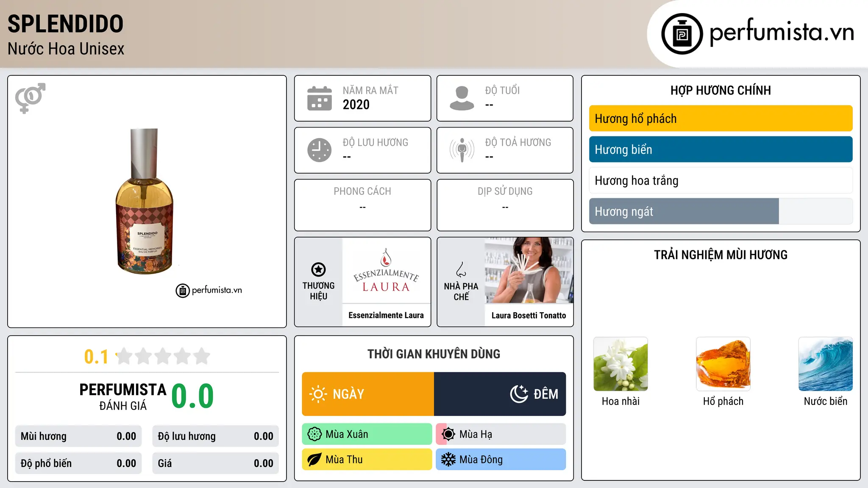This screenshot has width=868, height=488.
Task: Click the calendar icon for release year
Action: (320, 98)
